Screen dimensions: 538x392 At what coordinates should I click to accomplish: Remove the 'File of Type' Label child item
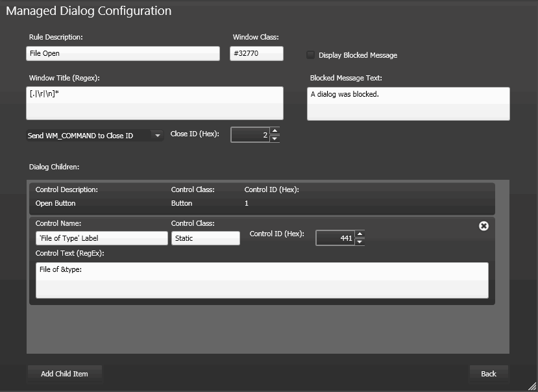pos(483,226)
